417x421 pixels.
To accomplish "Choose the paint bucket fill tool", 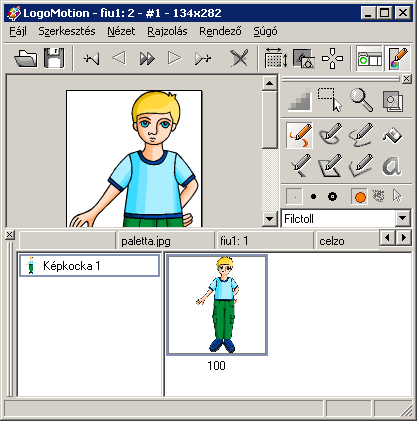I will click(x=392, y=135).
